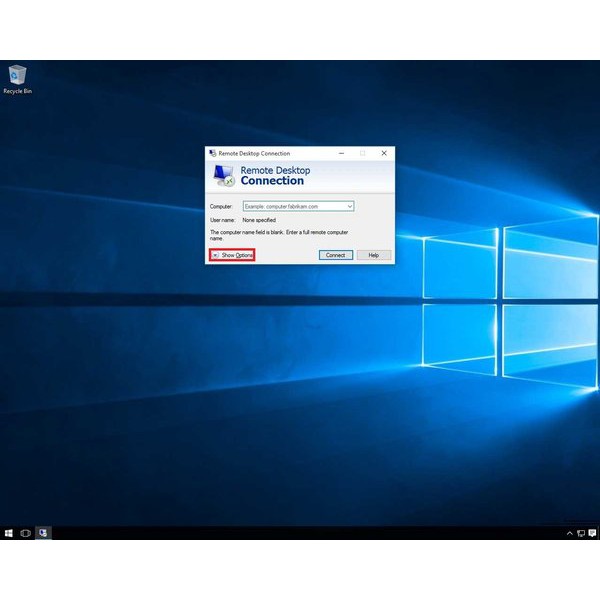
Task: Expand the hidden system tray icons chevron
Action: coord(570,533)
